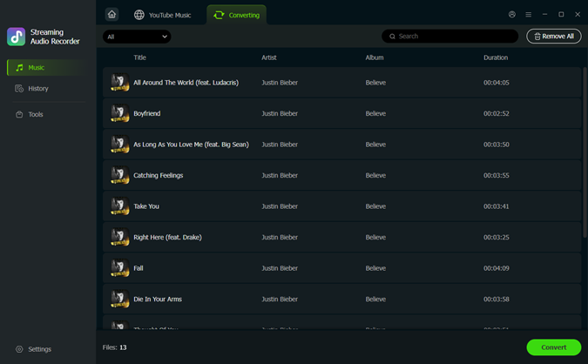This screenshot has height=364, width=588.
Task: Click Justin Bieber artist in Boyfriend row
Action: [280, 113]
